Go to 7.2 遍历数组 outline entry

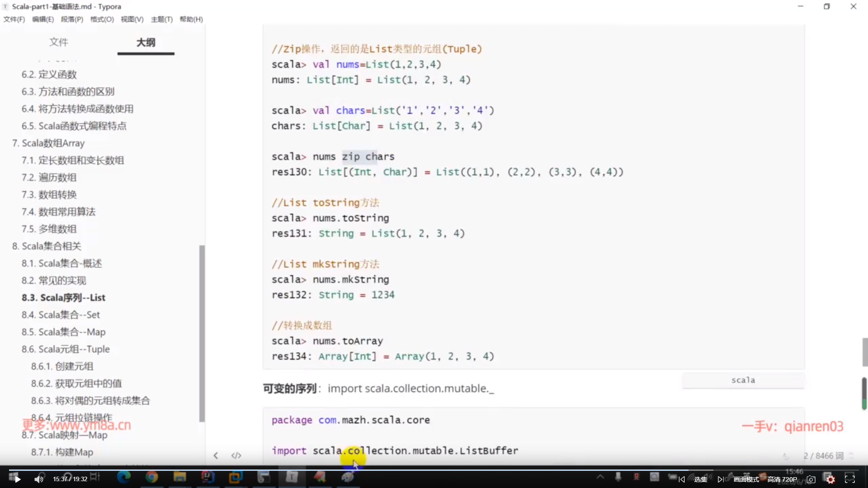pos(49,177)
